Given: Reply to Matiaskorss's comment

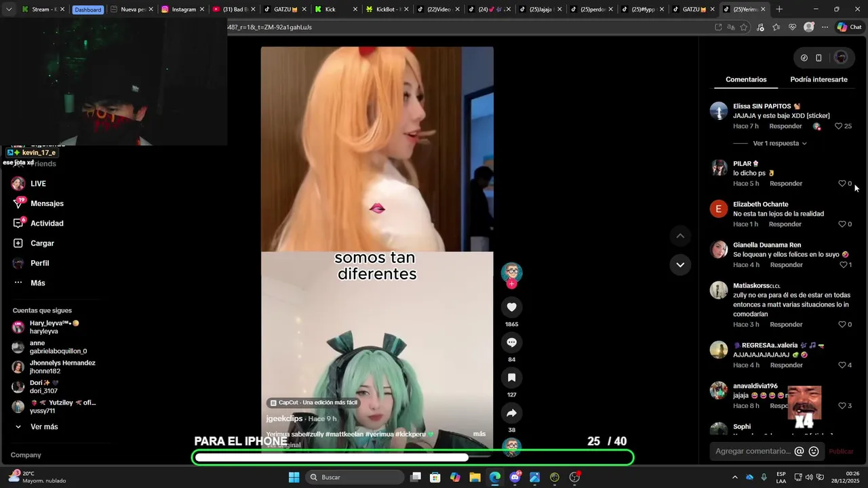Looking at the screenshot, I should [786, 325].
